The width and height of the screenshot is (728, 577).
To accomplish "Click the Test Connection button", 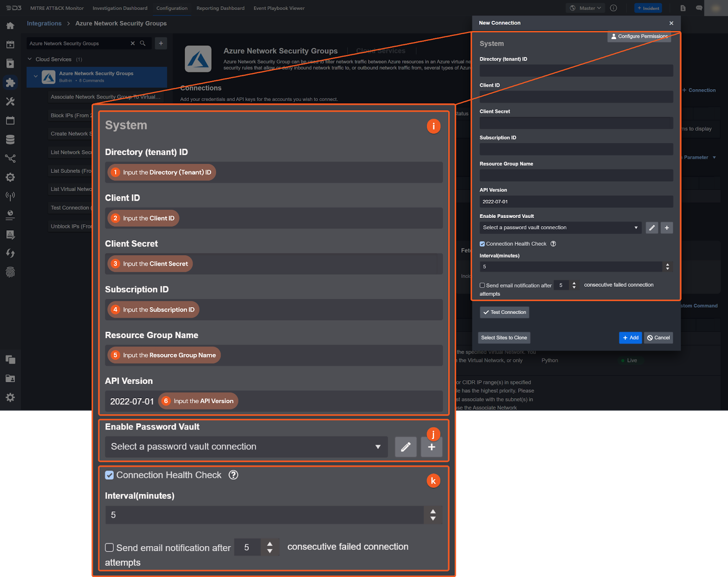I will click(504, 312).
